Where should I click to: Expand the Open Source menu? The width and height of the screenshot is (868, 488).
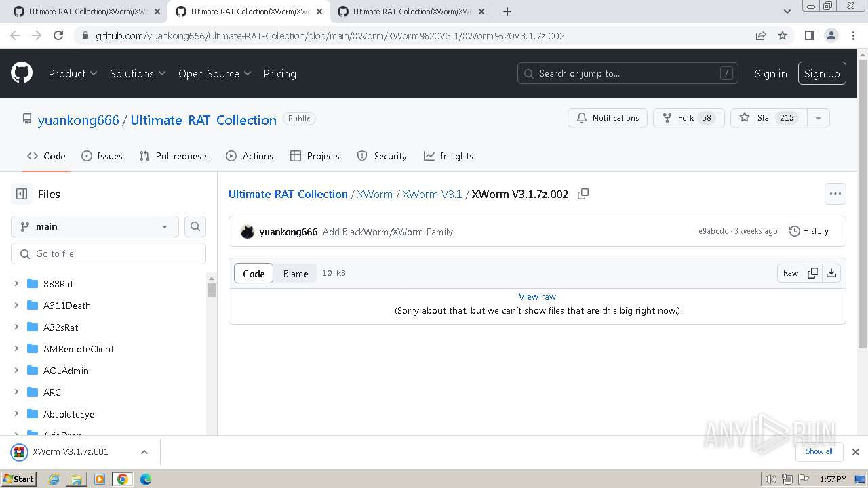(x=214, y=73)
